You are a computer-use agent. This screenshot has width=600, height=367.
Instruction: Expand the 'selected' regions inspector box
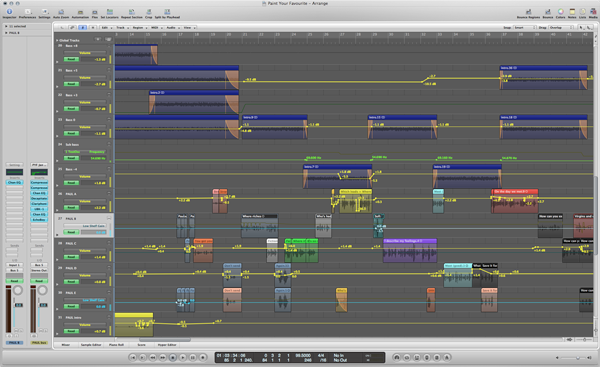(x=6, y=26)
